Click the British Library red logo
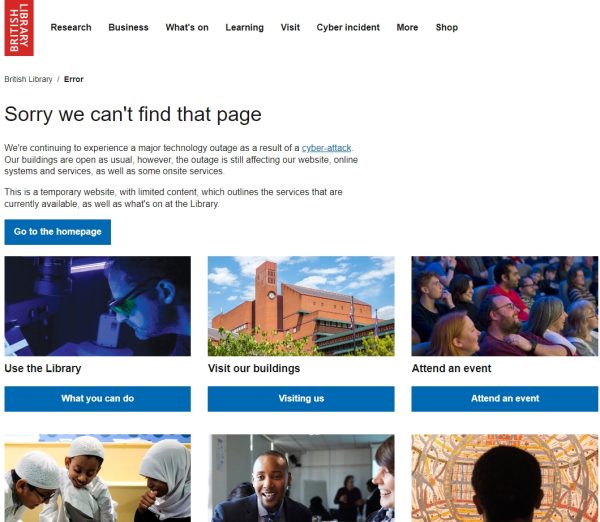600x522 pixels. (19, 28)
